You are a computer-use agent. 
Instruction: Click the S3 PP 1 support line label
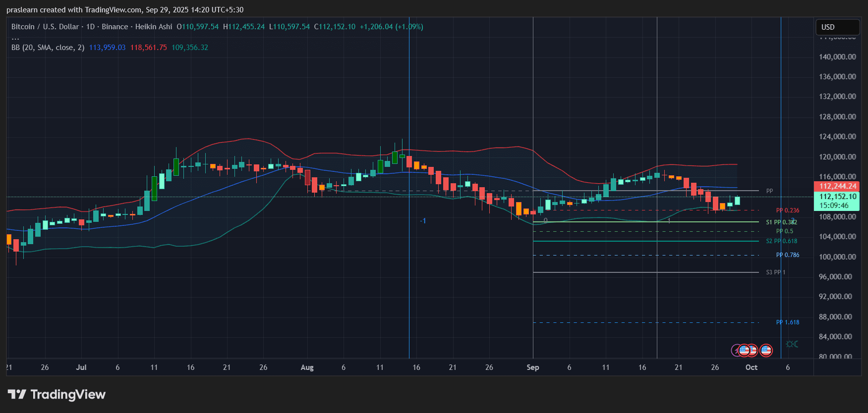point(775,272)
